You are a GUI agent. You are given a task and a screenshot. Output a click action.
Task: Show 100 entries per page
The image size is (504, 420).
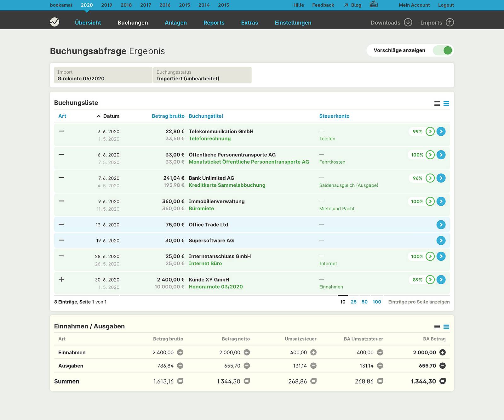pyautogui.click(x=377, y=302)
